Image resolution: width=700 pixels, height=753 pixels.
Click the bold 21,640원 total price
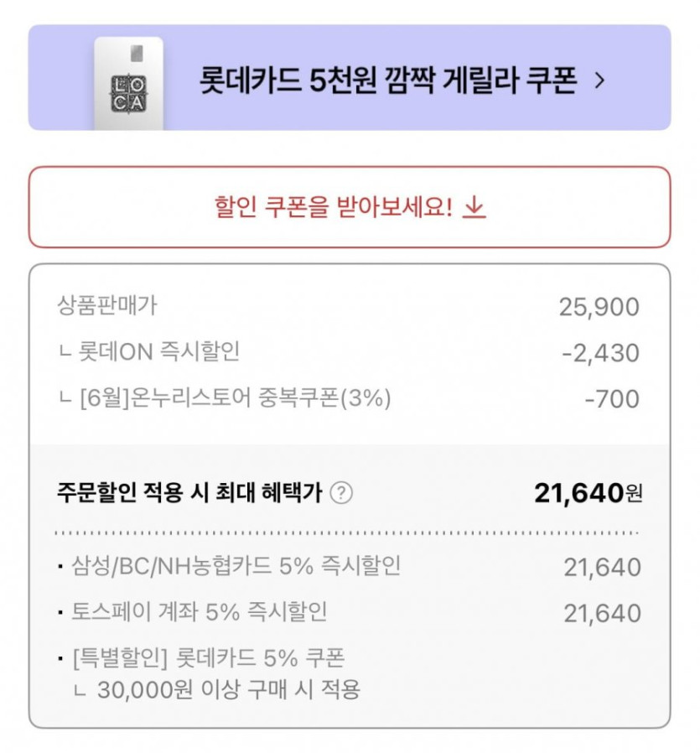tap(588, 493)
